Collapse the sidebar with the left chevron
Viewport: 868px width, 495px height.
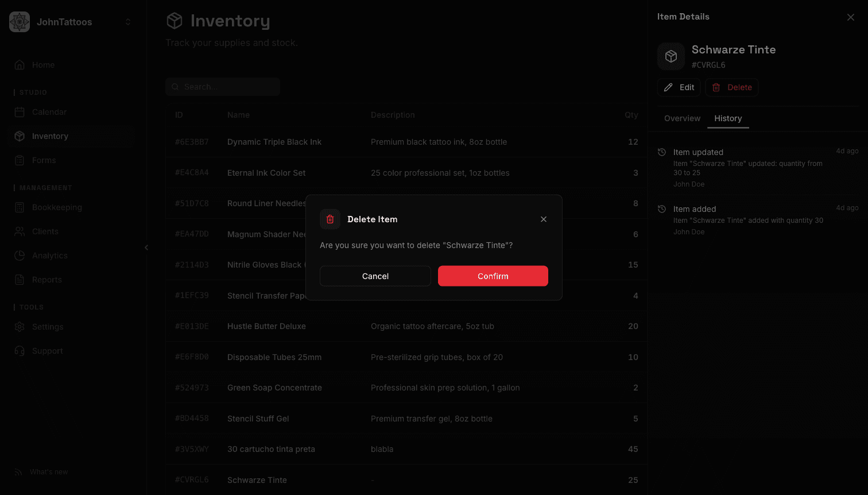(x=146, y=247)
